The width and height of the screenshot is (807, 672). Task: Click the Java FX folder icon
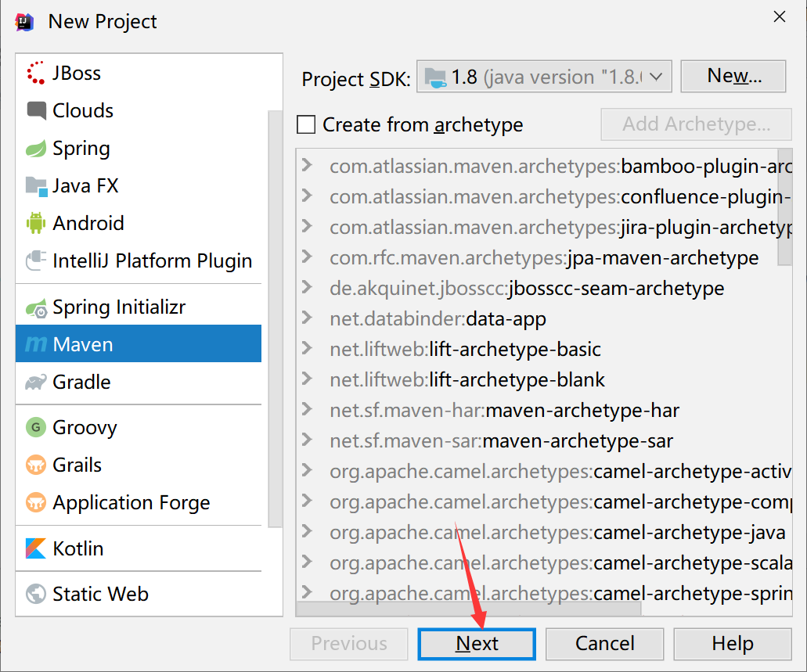click(36, 186)
